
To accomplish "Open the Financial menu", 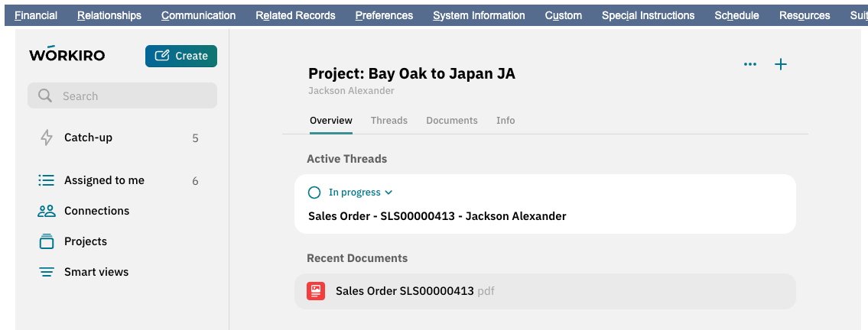I will (36, 15).
